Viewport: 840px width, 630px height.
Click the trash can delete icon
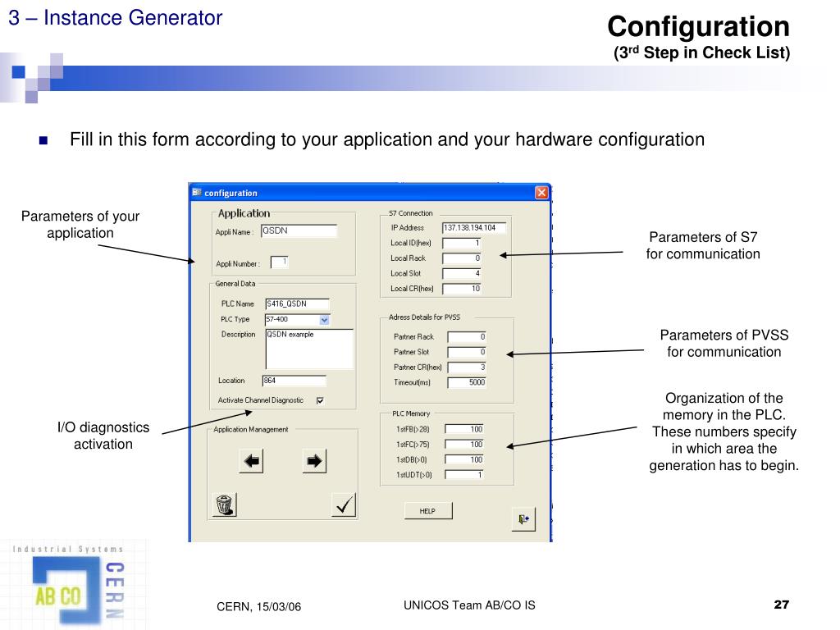224,504
